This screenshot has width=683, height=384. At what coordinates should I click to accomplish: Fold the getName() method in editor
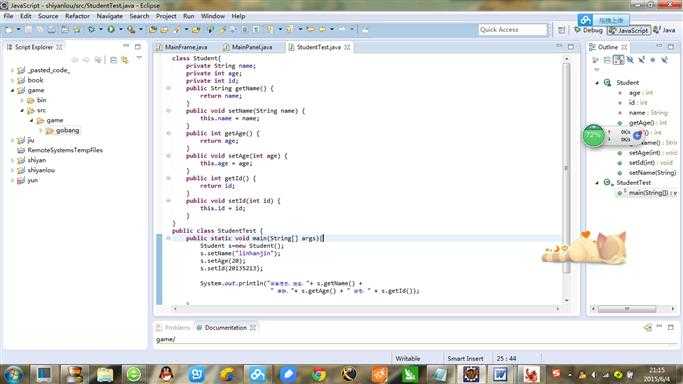169,88
